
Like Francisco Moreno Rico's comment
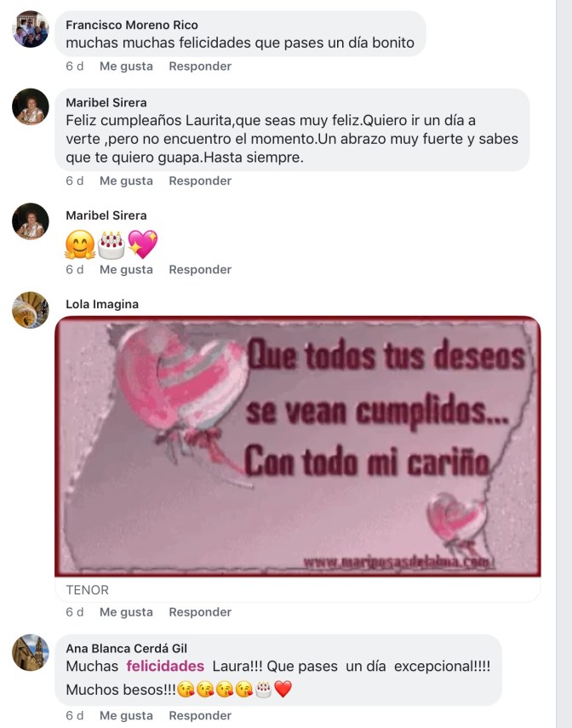coord(126,66)
